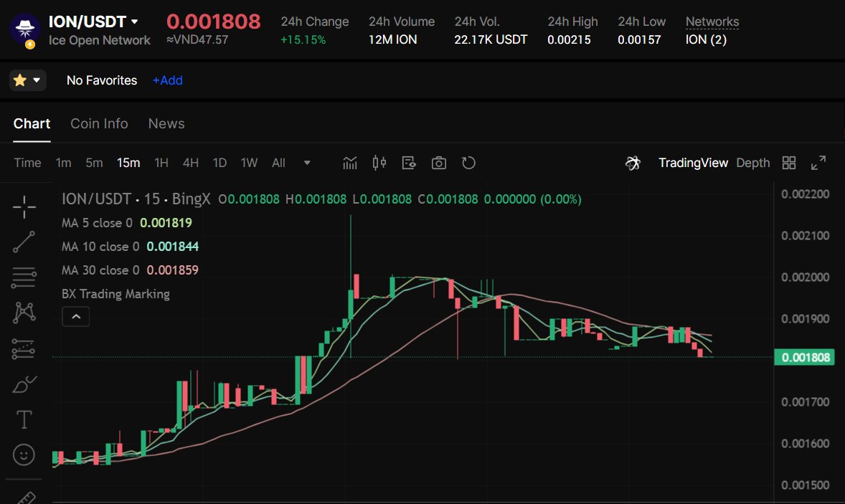This screenshot has height=504, width=845.
Task: Click MA 30 close indicator legend
Action: pos(130,270)
